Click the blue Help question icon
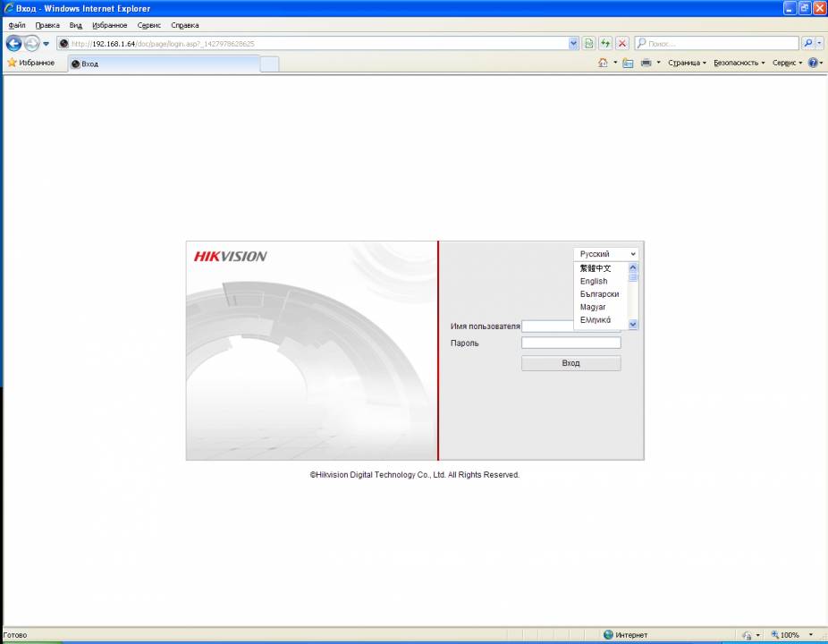 [x=813, y=63]
